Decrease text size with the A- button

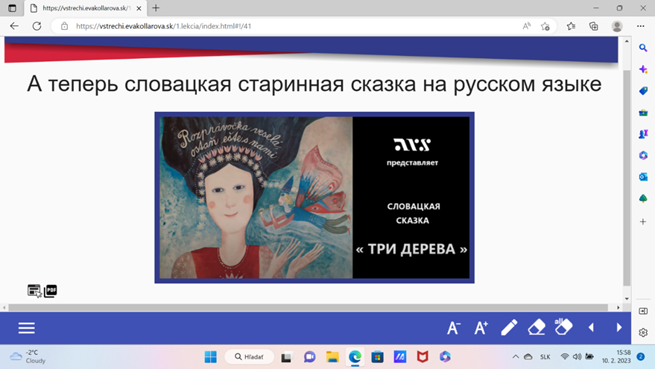pos(454,328)
